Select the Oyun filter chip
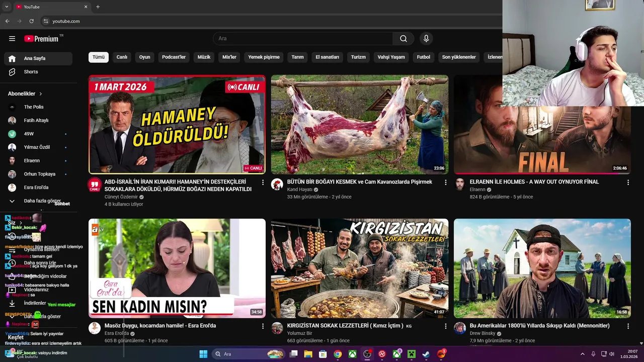 click(145, 57)
